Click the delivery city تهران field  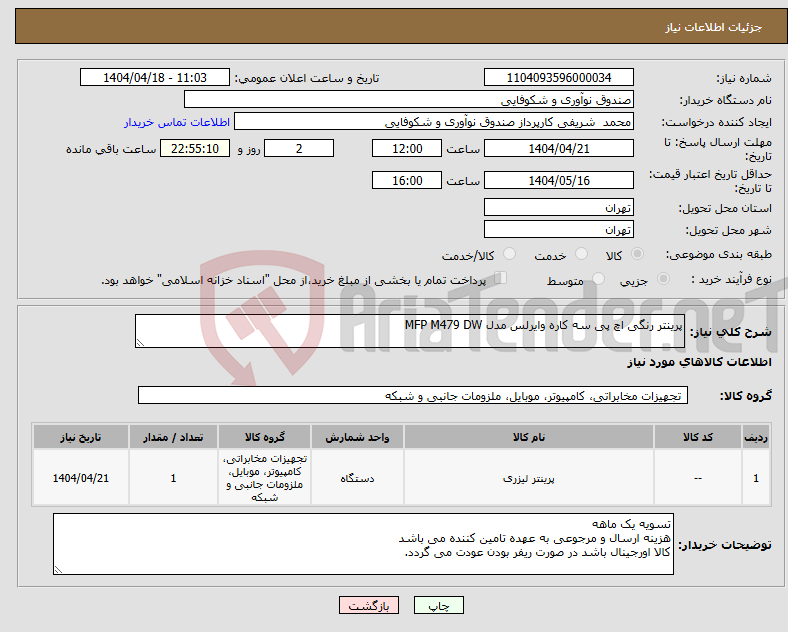point(559,229)
